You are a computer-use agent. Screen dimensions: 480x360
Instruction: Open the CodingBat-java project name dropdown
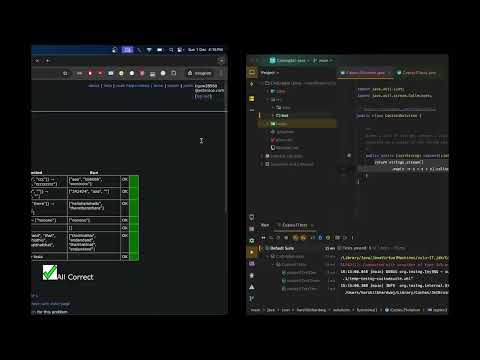coord(289,60)
